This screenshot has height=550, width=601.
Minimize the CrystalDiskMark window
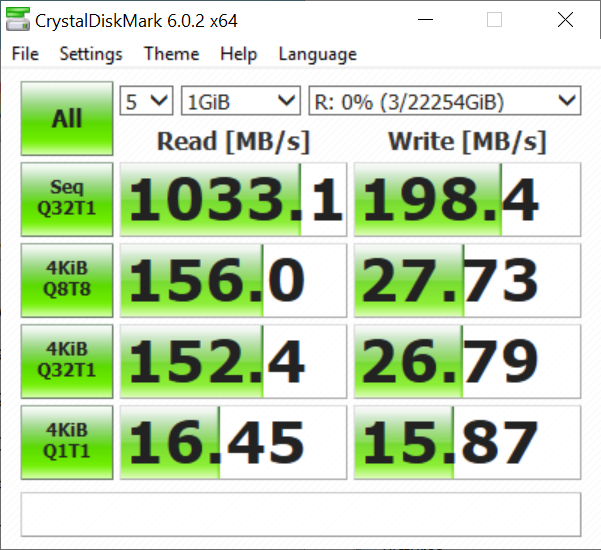coord(425,19)
